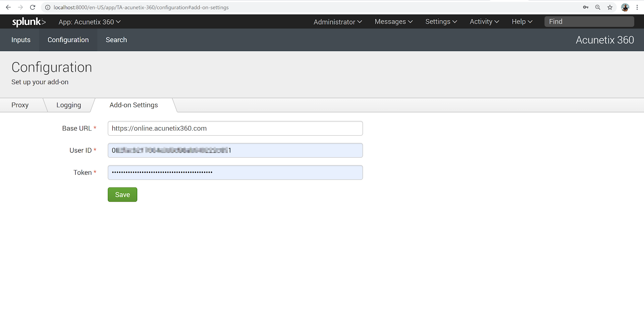Click the Token password field

coord(235,173)
